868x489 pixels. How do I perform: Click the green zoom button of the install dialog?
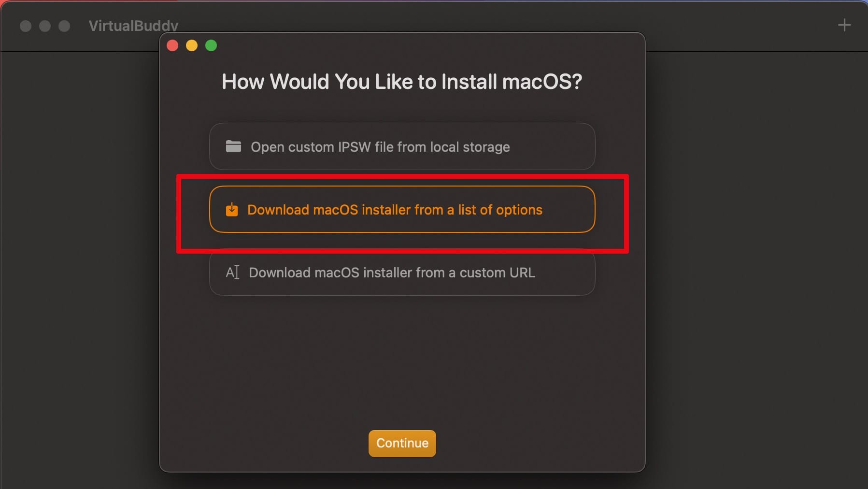211,45
